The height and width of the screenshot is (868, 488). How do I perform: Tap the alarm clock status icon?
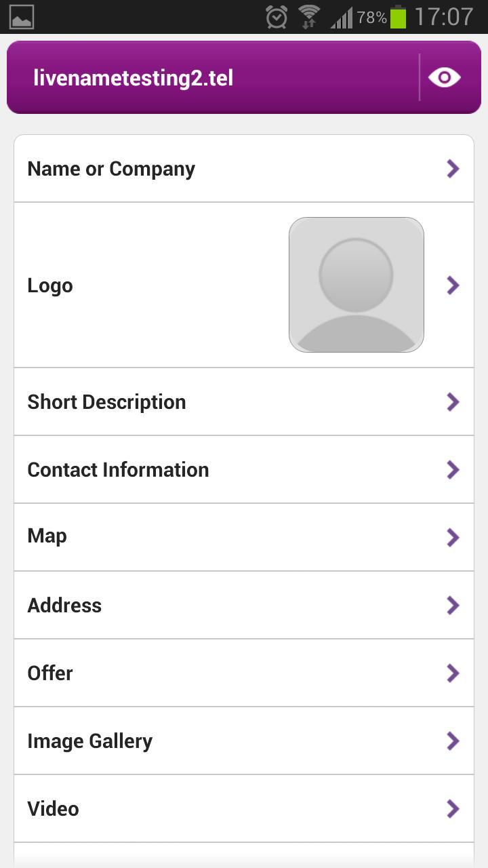pos(277,17)
